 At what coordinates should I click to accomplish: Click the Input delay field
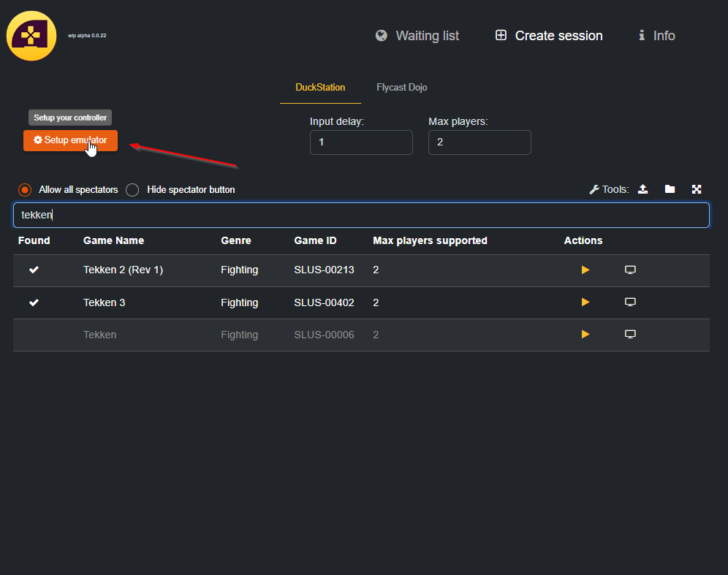tap(361, 142)
